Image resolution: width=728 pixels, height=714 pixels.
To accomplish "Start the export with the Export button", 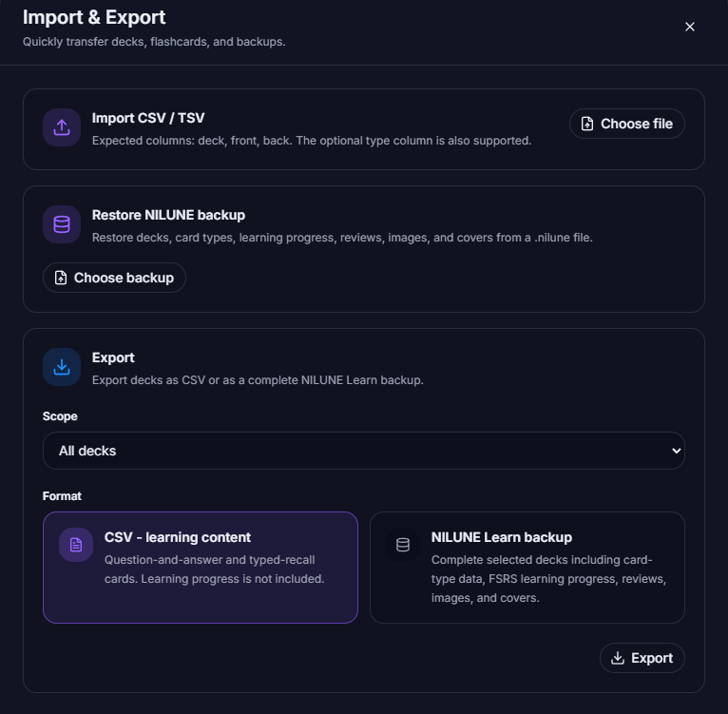I will pyautogui.click(x=642, y=658).
